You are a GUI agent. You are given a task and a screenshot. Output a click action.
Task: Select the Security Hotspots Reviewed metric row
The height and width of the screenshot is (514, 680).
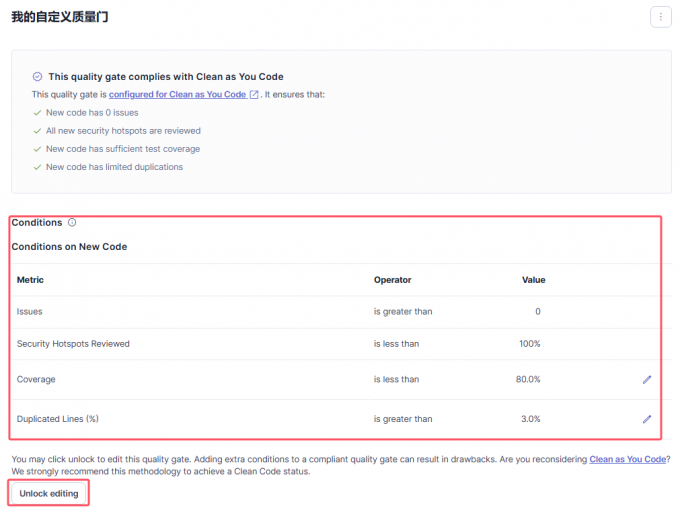point(73,344)
